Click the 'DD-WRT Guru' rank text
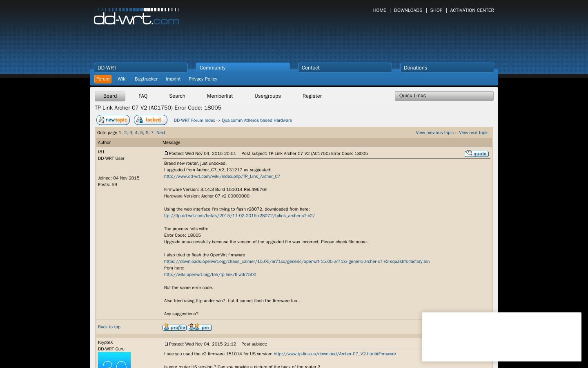Screen dimensions: 588x368 click(x=111, y=349)
